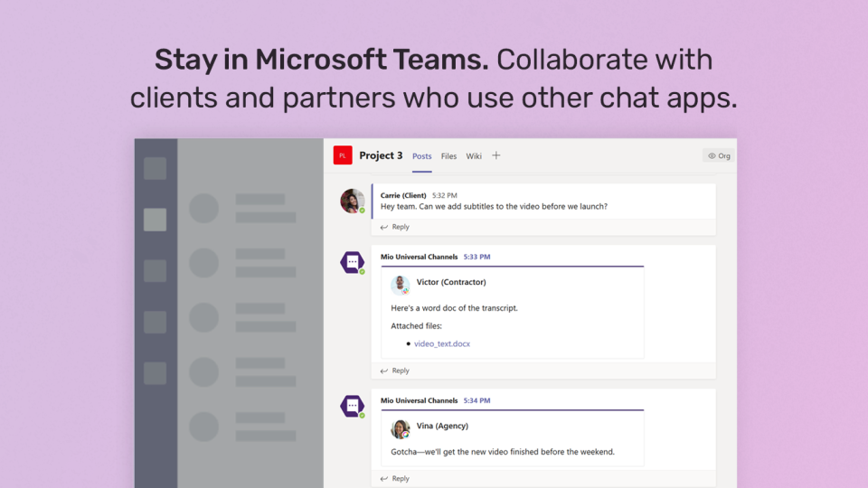
Task: Click "Here's a word doc of the transcript." text
Action: click(455, 308)
